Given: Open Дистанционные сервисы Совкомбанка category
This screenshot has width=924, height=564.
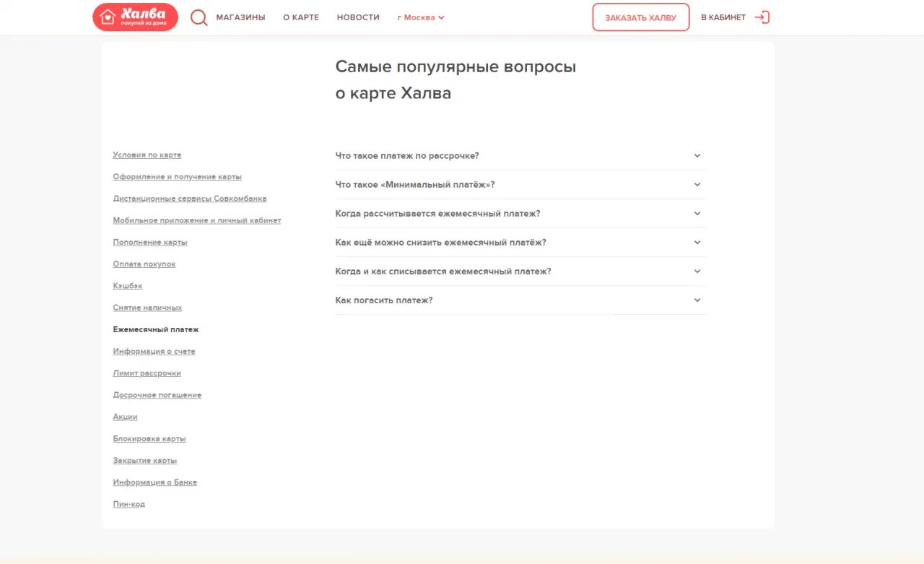Looking at the screenshot, I should pyautogui.click(x=190, y=199).
